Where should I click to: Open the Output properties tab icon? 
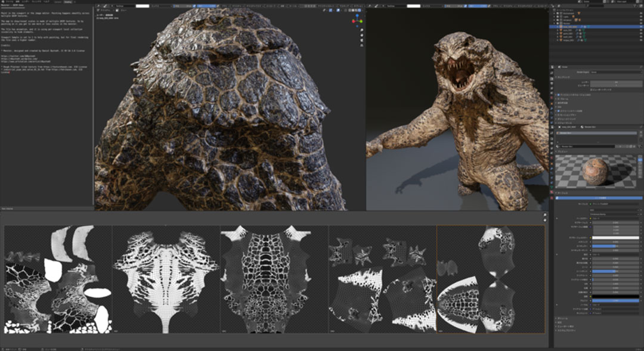click(x=552, y=83)
